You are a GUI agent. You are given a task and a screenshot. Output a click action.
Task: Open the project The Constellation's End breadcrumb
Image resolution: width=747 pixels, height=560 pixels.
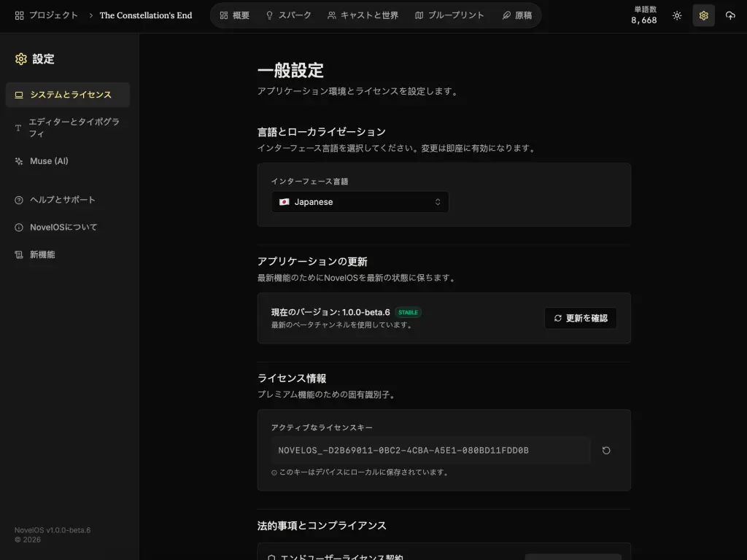point(146,15)
